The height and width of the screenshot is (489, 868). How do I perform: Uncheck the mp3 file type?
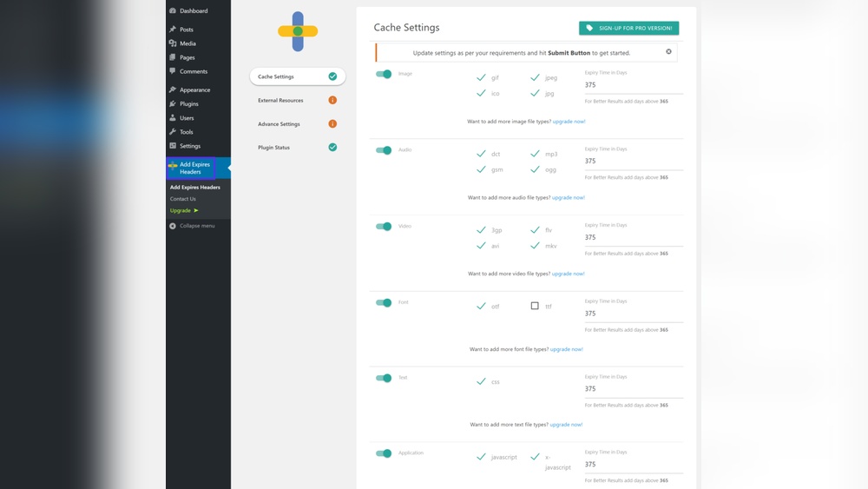(535, 154)
